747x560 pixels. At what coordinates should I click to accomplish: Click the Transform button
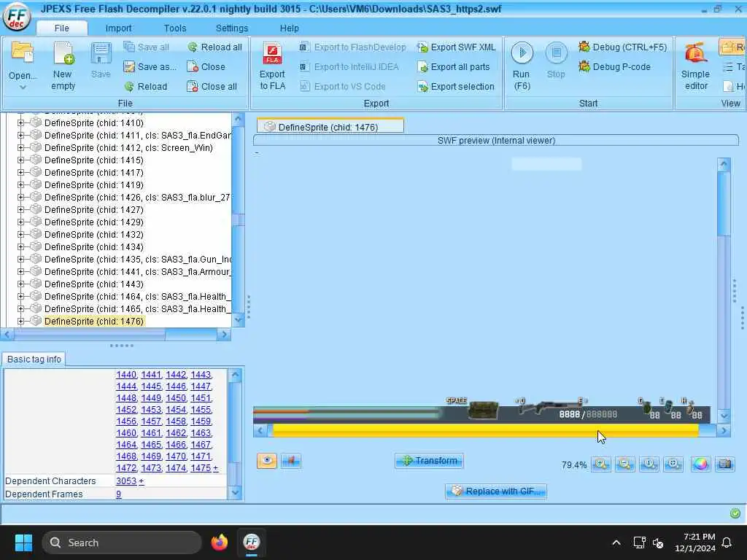429,461
